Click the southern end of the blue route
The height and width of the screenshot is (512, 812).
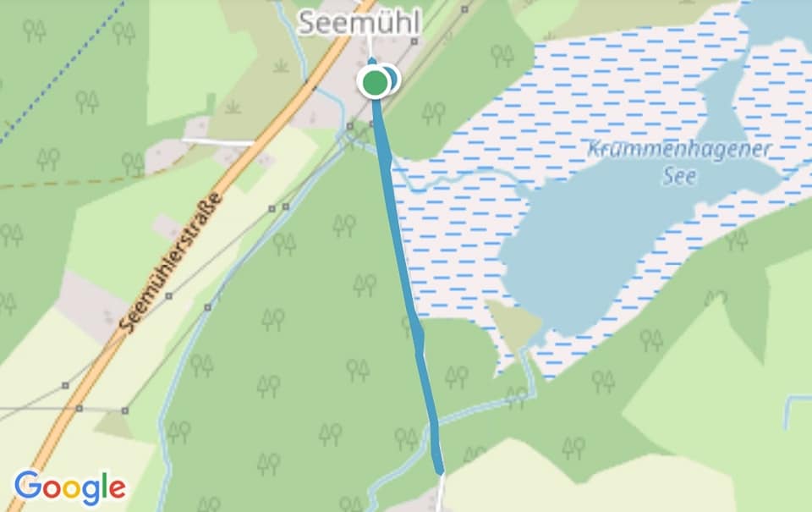(x=440, y=470)
